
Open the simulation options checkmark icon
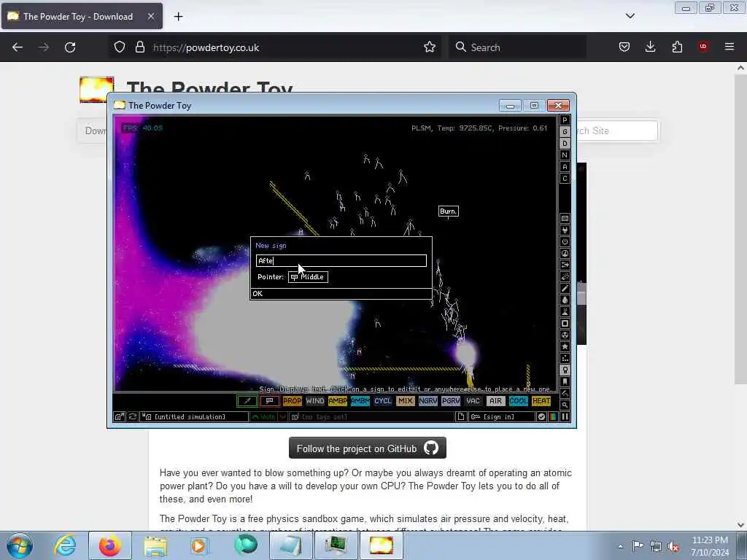(x=541, y=416)
